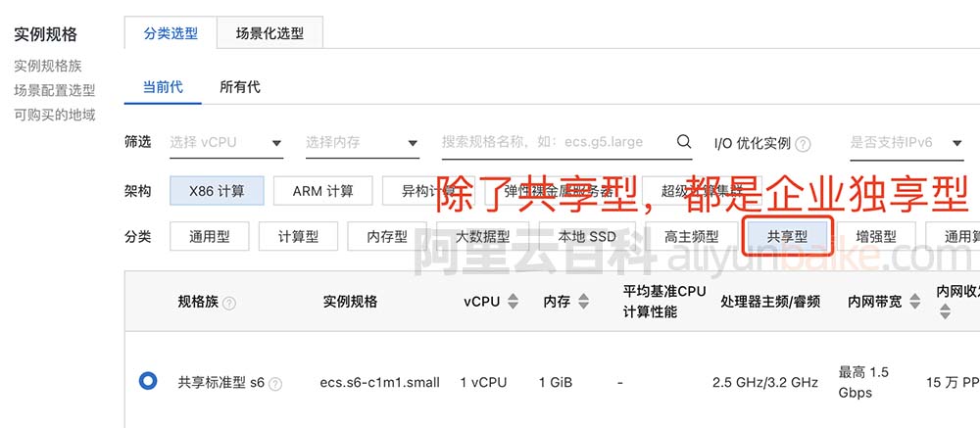The width and height of the screenshot is (980, 428).
Task: Switch to 所有代 tab
Action: [240, 87]
